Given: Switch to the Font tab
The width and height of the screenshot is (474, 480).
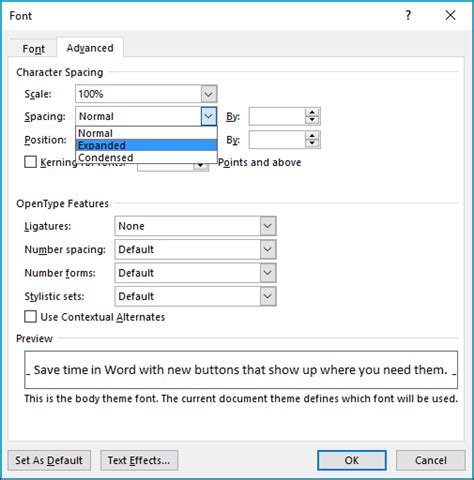Looking at the screenshot, I should [x=33, y=49].
